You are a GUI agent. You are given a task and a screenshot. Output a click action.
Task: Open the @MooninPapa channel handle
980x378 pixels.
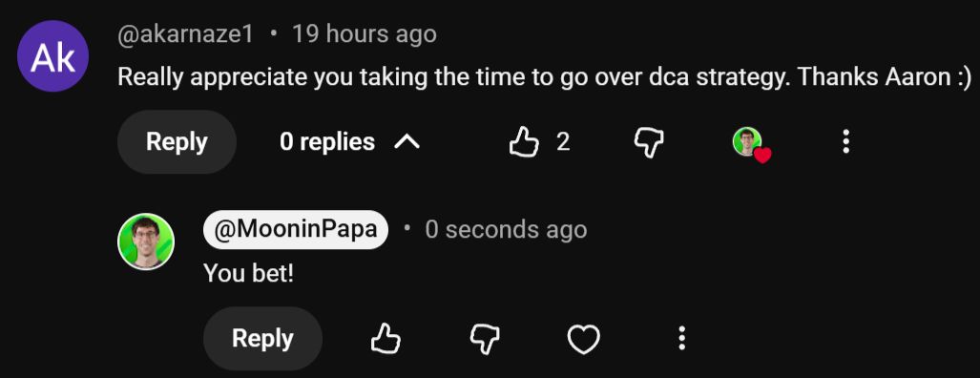[x=296, y=230]
